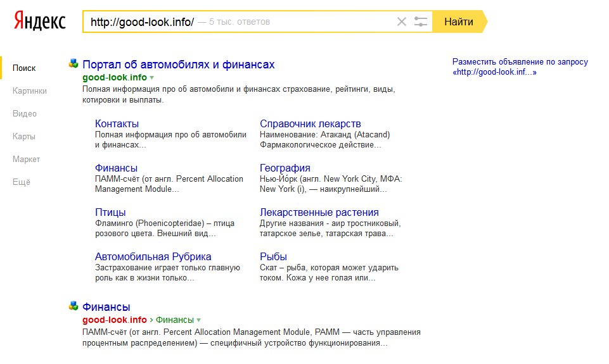Clear the search query with the X icon

point(402,22)
